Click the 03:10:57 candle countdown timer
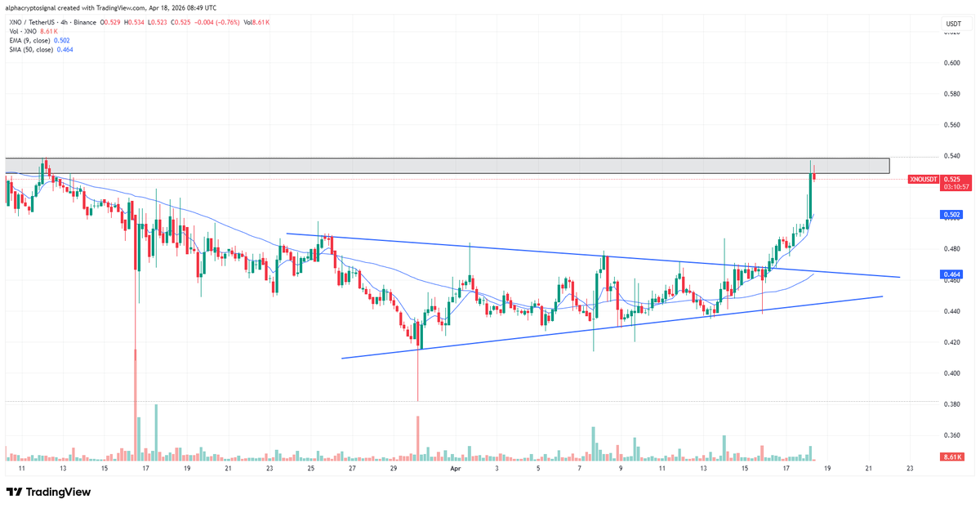The width and height of the screenshot is (980, 508). click(x=956, y=187)
